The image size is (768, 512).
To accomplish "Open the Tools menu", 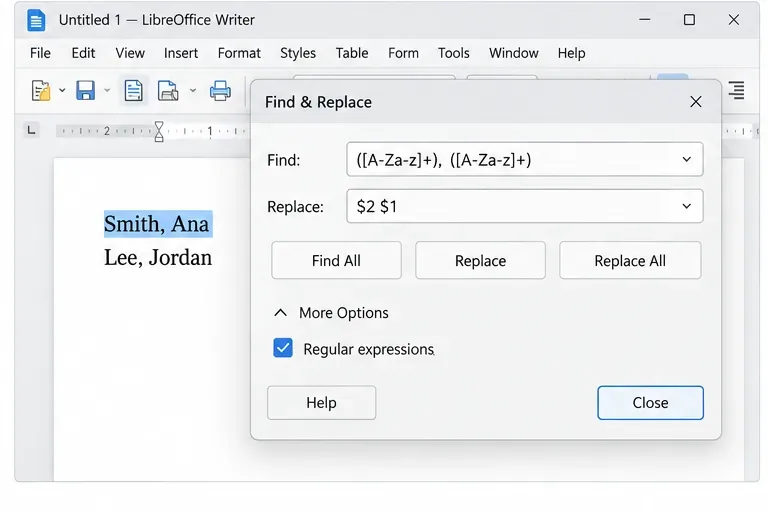I will pos(454,53).
